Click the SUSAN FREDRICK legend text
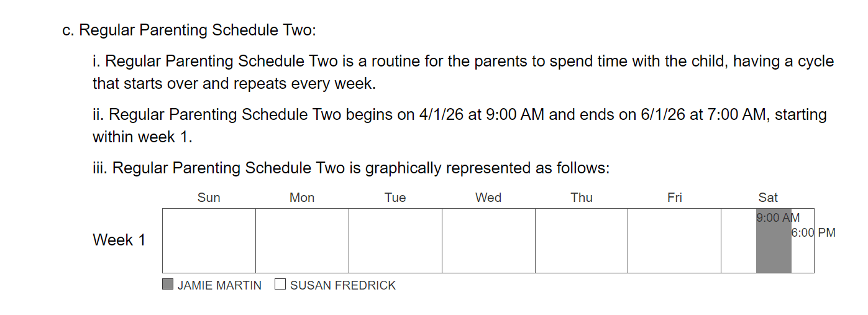 [343, 285]
